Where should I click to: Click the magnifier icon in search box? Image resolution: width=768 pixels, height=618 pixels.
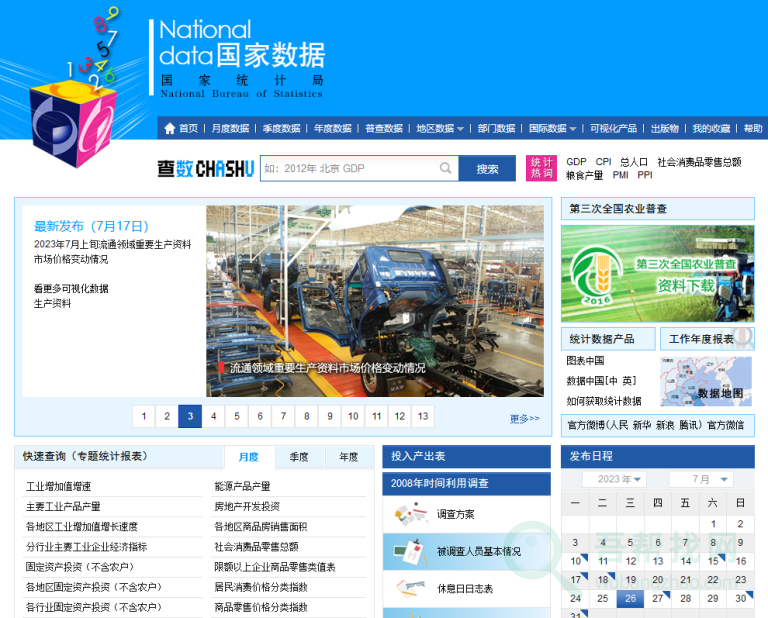pyautogui.click(x=446, y=169)
